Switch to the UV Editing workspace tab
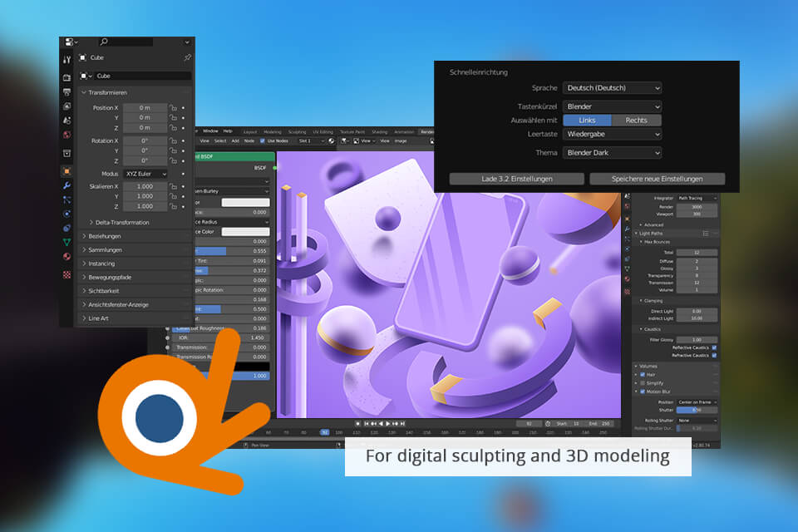 tap(323, 132)
